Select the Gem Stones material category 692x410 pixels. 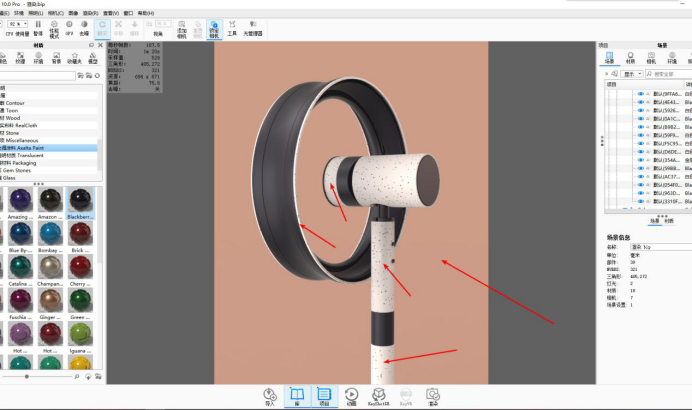[17, 170]
